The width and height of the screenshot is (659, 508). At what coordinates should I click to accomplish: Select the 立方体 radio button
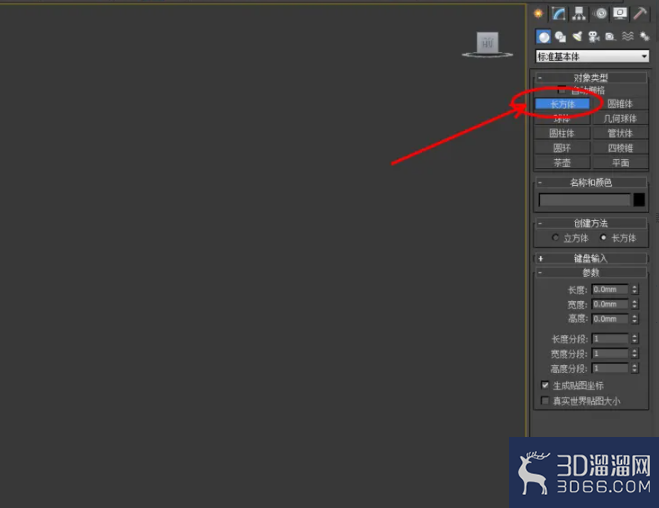(x=556, y=238)
